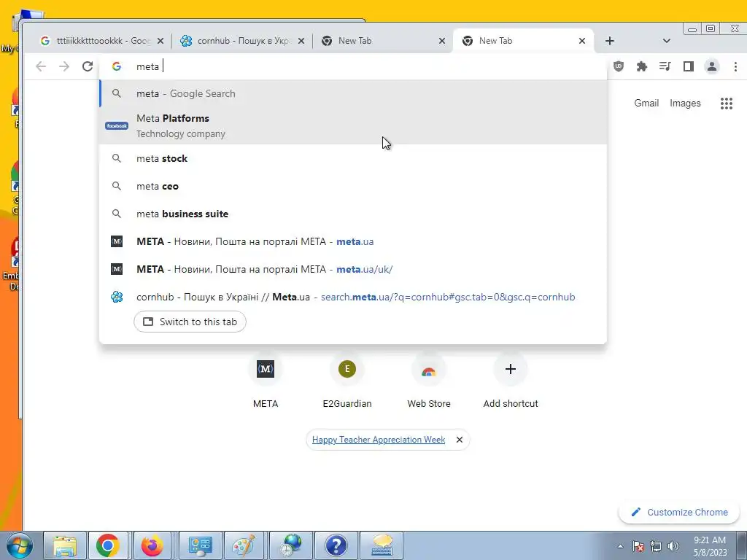The height and width of the screenshot is (560, 747).
Task: Open the Extensions puzzle piece menu
Action: [642, 66]
